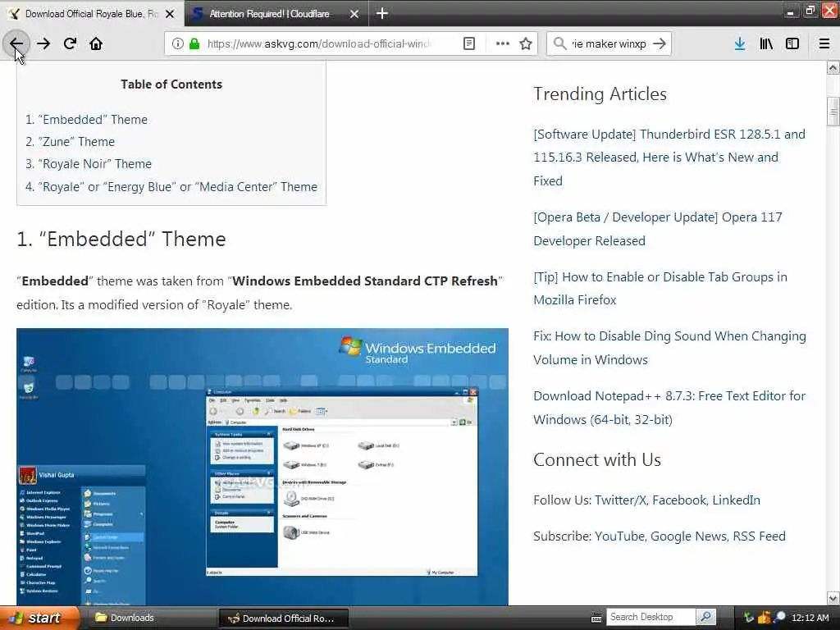Click the magnifier icon in search box
Image resolution: width=840 pixels, height=630 pixels.
click(x=559, y=43)
